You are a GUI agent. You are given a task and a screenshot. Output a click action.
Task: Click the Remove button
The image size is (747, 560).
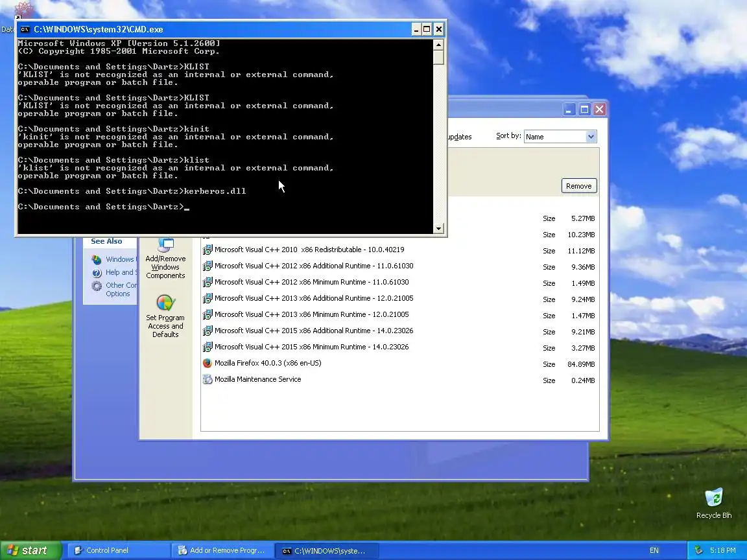tap(579, 186)
